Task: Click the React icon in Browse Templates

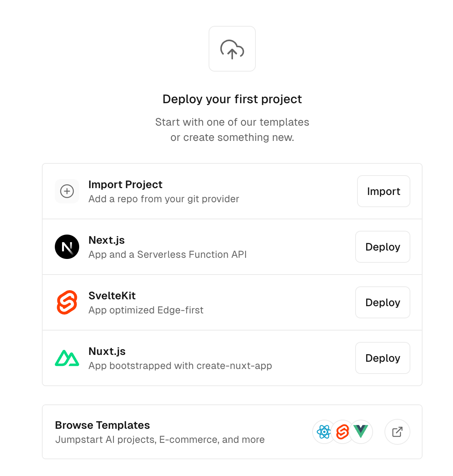Action: click(324, 432)
